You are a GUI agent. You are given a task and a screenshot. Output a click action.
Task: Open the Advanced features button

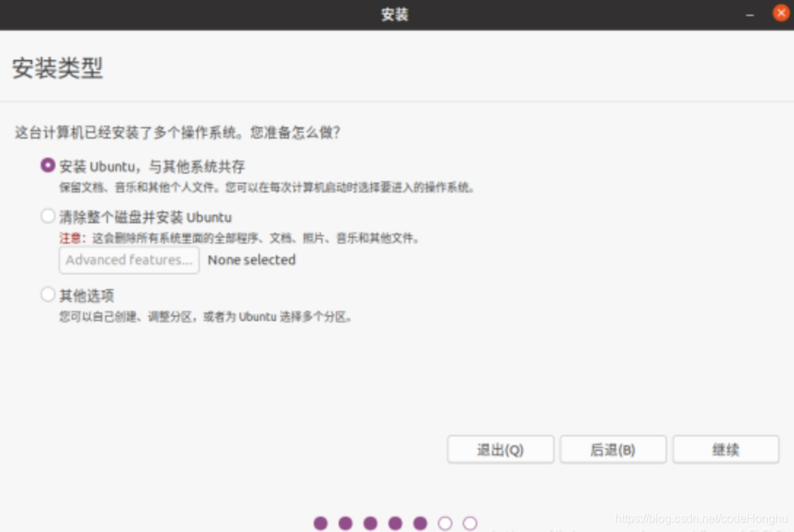click(129, 261)
